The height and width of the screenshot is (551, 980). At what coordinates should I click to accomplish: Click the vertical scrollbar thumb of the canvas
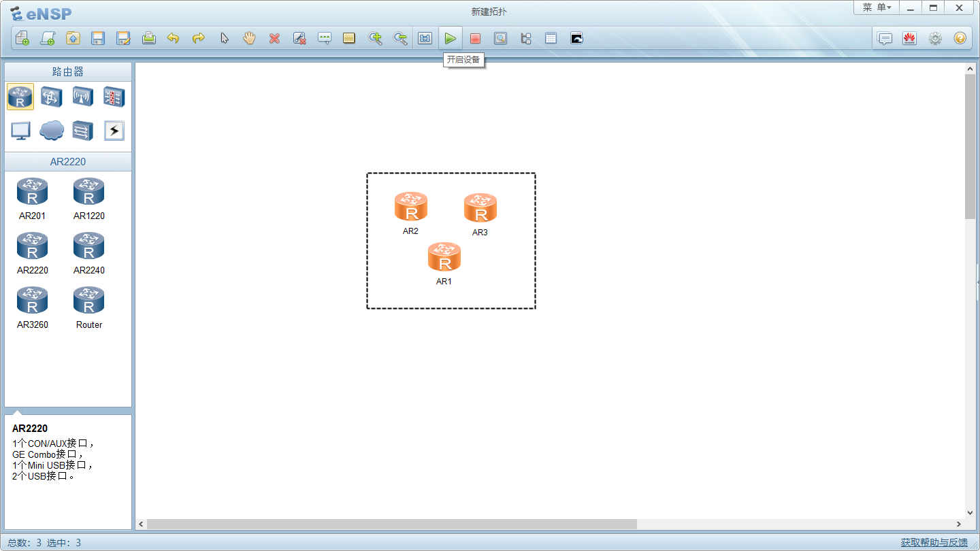[x=970, y=146]
